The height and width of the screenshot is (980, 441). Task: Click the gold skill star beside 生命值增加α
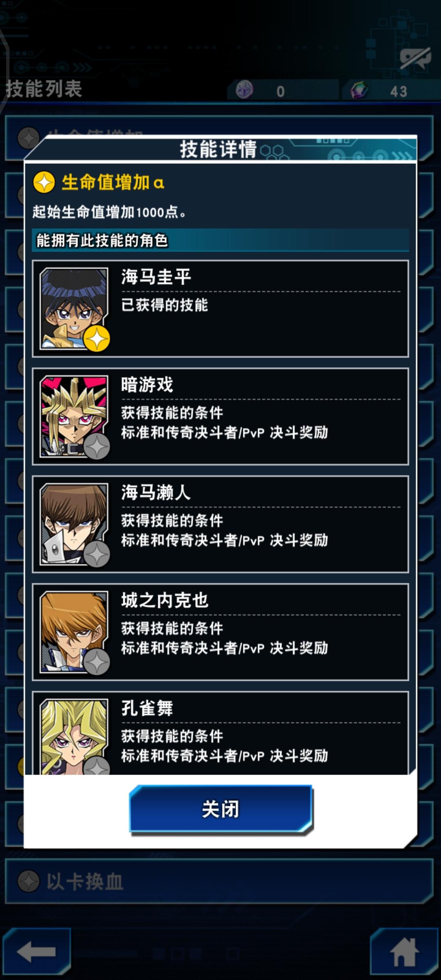click(44, 182)
